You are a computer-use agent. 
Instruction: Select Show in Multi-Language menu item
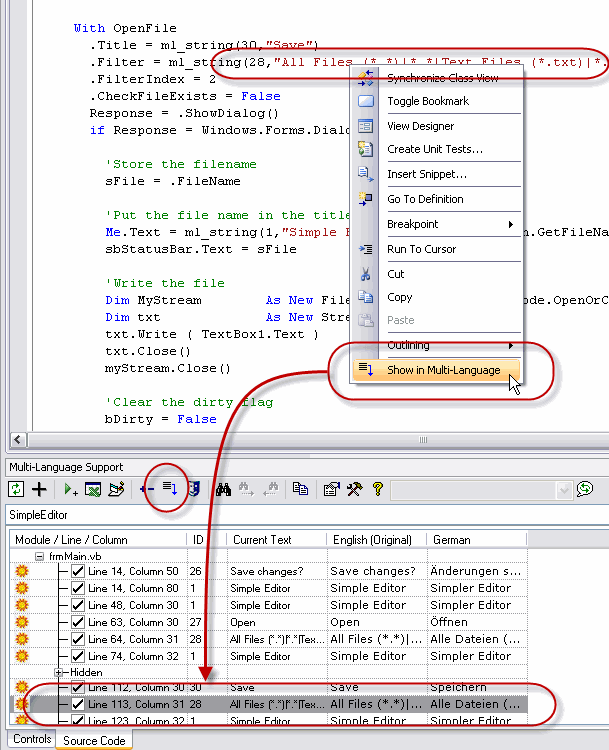click(443, 370)
